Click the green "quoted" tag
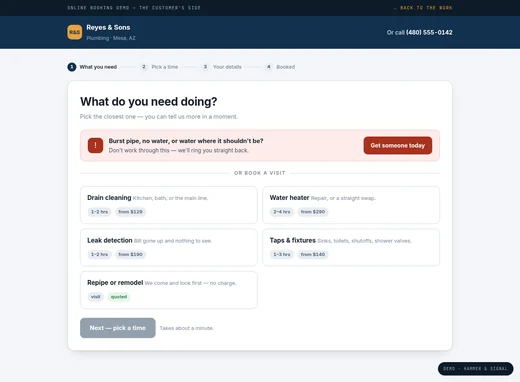The height and width of the screenshot is (382, 520). click(x=119, y=297)
